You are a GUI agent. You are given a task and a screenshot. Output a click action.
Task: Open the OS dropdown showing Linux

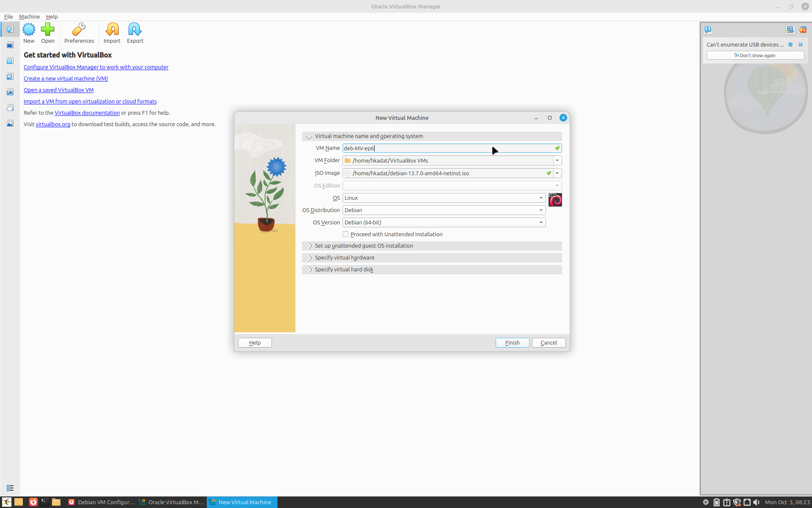(444, 198)
